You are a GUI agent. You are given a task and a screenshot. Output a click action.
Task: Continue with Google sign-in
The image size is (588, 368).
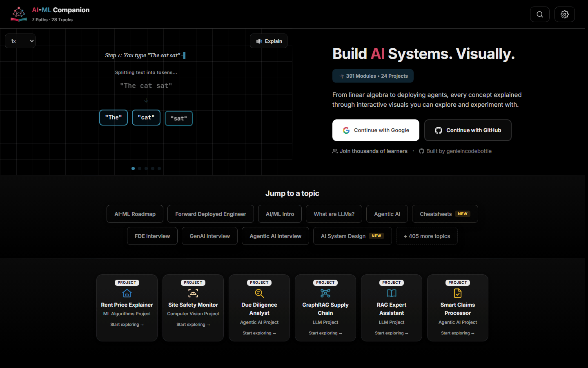tap(376, 130)
